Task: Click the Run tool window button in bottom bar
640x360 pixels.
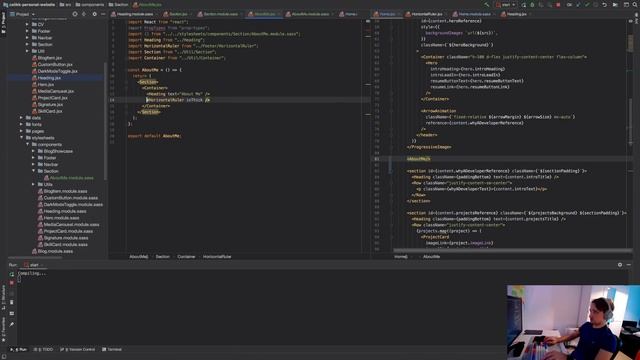Action: [18, 349]
